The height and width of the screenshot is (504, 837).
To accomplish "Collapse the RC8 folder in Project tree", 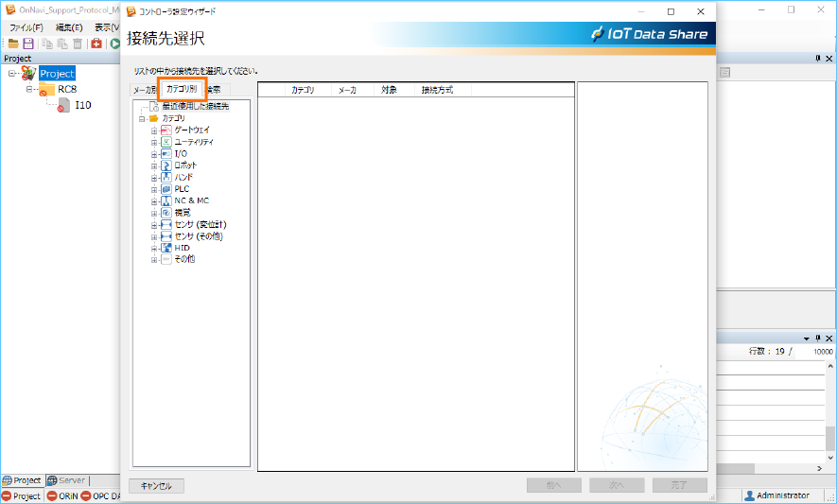I will point(30,90).
